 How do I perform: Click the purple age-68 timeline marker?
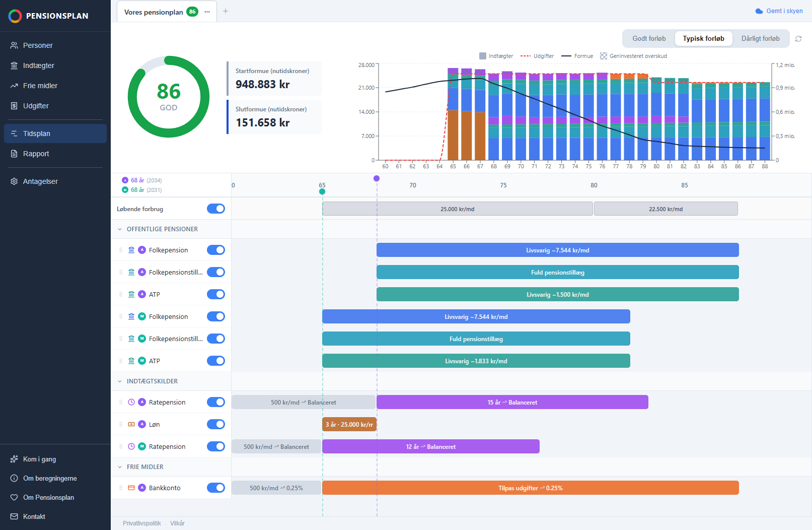point(377,178)
